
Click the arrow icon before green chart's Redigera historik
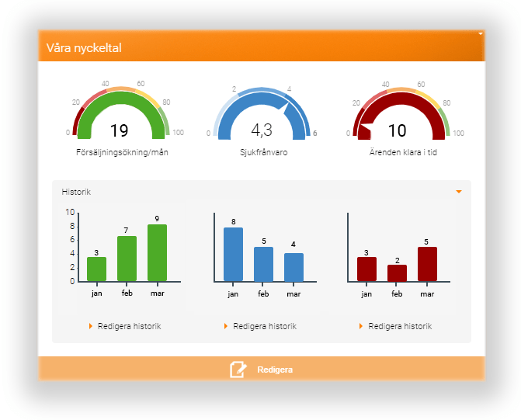(x=91, y=326)
